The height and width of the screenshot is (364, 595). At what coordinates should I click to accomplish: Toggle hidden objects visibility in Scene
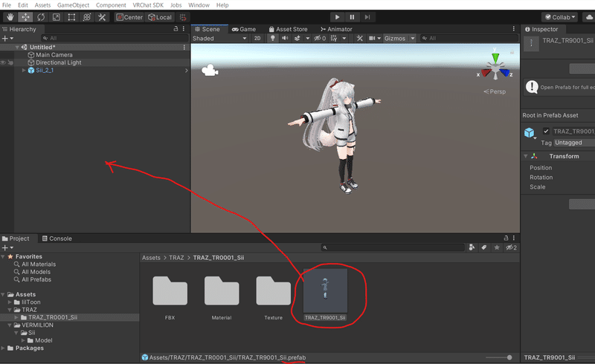click(320, 39)
